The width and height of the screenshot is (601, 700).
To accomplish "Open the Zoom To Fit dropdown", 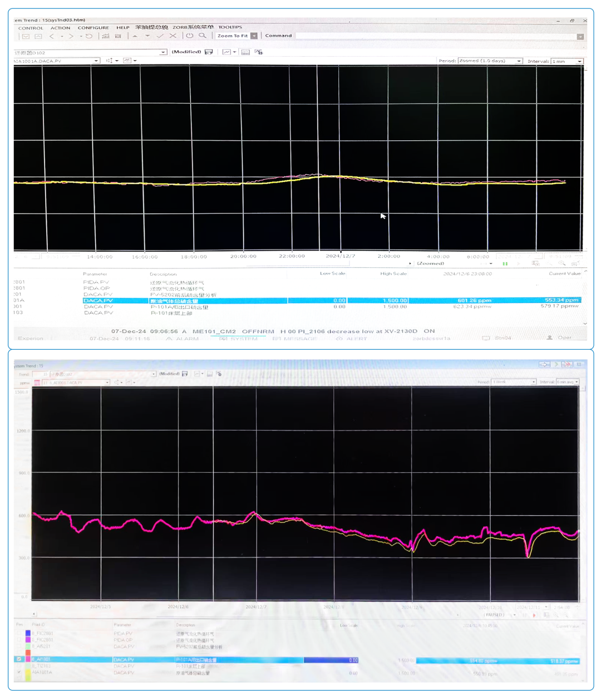I will [x=254, y=36].
